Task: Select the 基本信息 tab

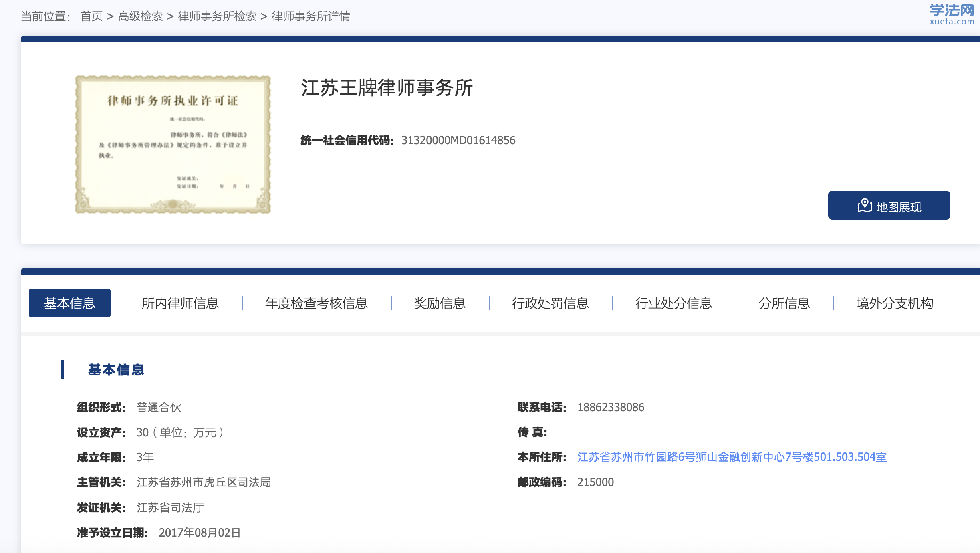Action: pos(70,303)
